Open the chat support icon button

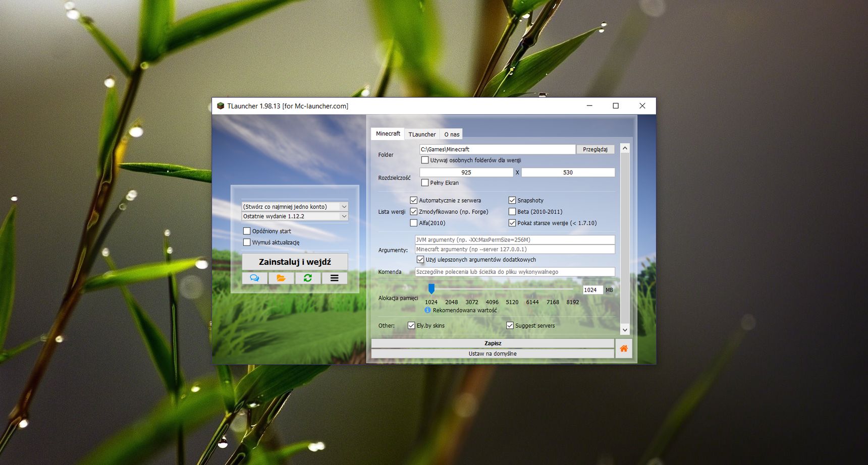254,278
